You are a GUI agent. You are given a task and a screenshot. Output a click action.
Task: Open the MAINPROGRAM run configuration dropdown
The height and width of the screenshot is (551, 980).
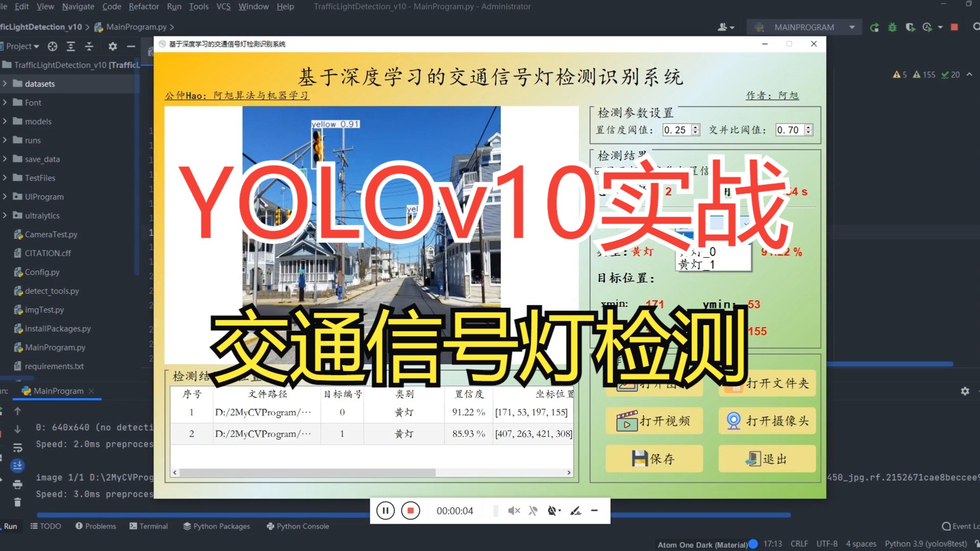[x=851, y=27]
